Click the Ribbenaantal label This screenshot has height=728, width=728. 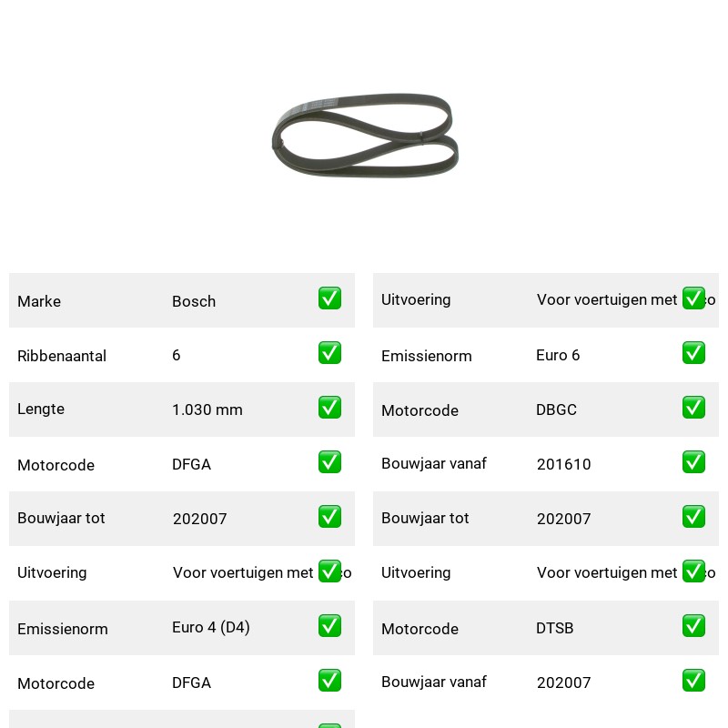tap(62, 356)
